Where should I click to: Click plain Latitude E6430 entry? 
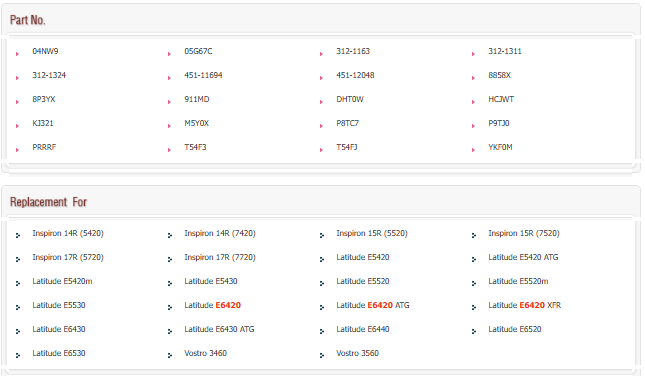(59, 329)
